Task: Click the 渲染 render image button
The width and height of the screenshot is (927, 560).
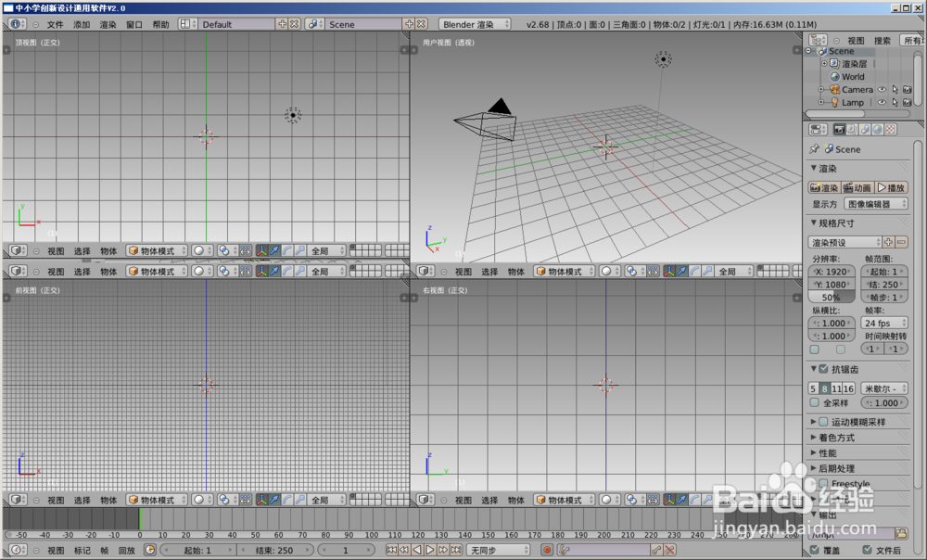Action: point(825,187)
